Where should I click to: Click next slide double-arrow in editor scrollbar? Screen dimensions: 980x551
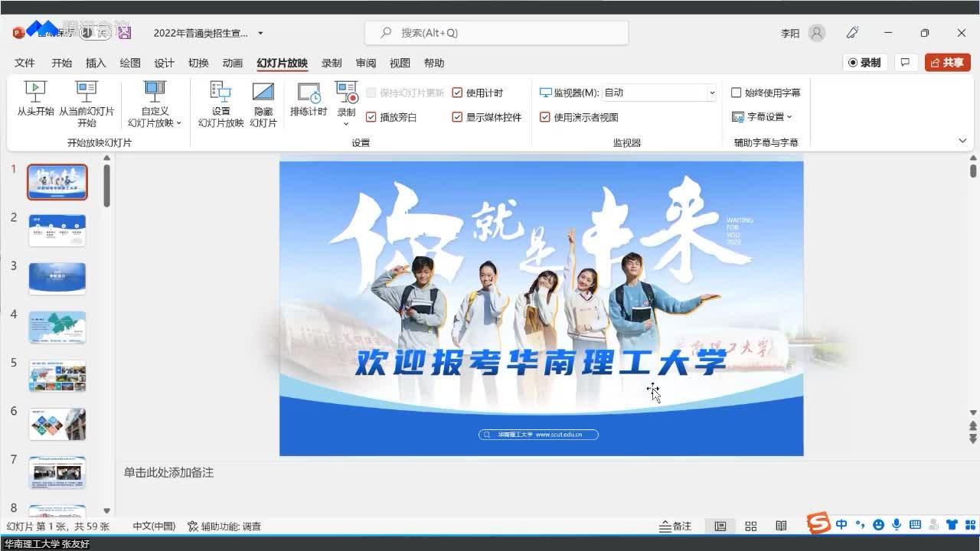(973, 439)
